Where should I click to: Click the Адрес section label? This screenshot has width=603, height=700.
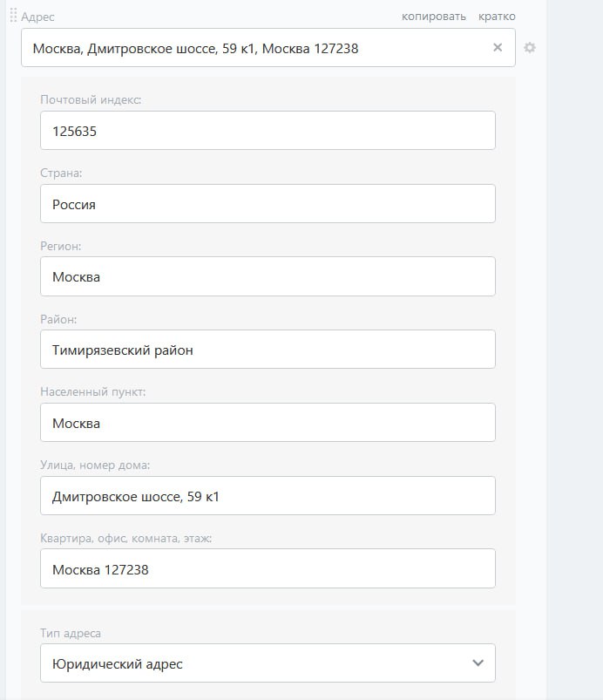pos(38,17)
